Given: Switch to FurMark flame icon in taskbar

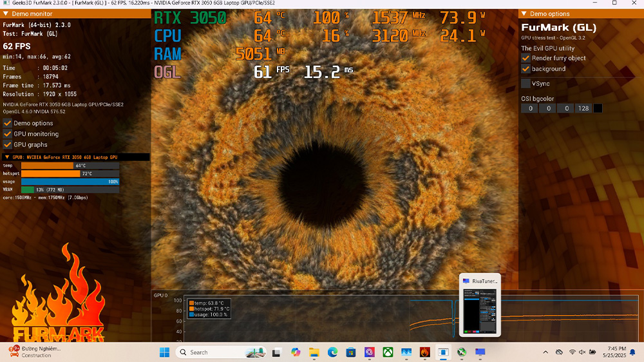Looking at the screenshot, I should click(x=424, y=352).
